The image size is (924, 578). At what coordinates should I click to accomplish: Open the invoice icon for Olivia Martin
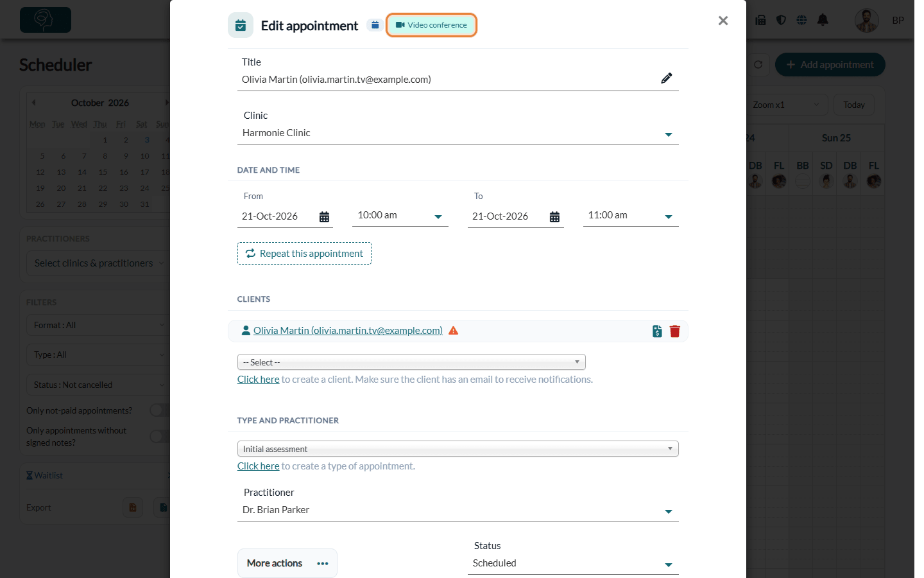[657, 331]
